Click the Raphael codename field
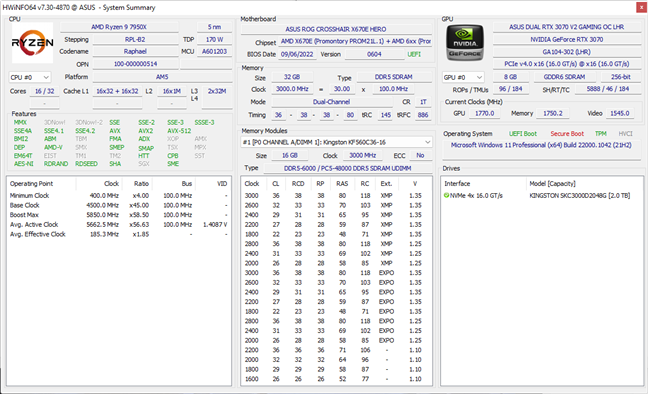 click(135, 51)
